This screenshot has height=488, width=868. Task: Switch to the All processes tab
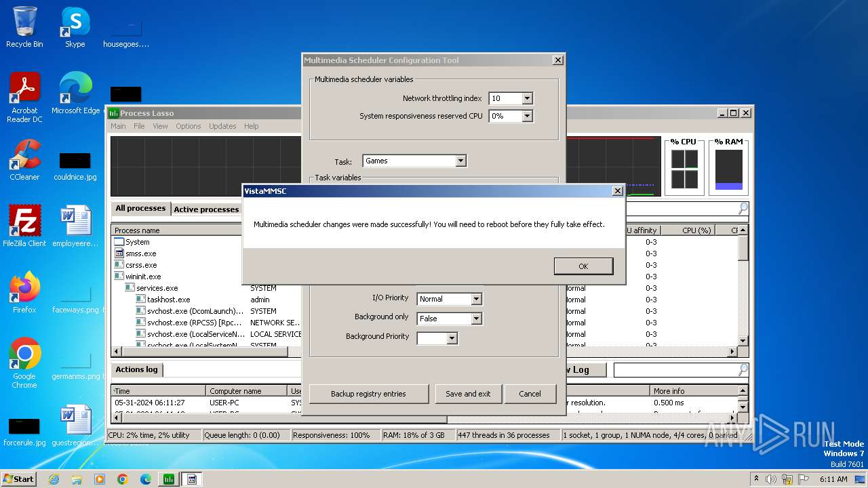coord(140,209)
